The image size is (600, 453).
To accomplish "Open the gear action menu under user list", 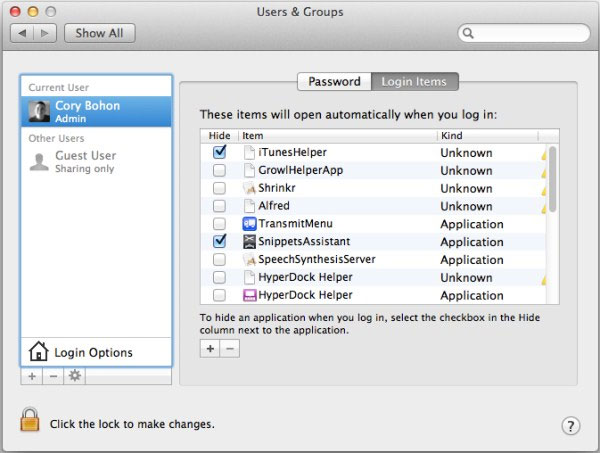I will tap(75, 376).
